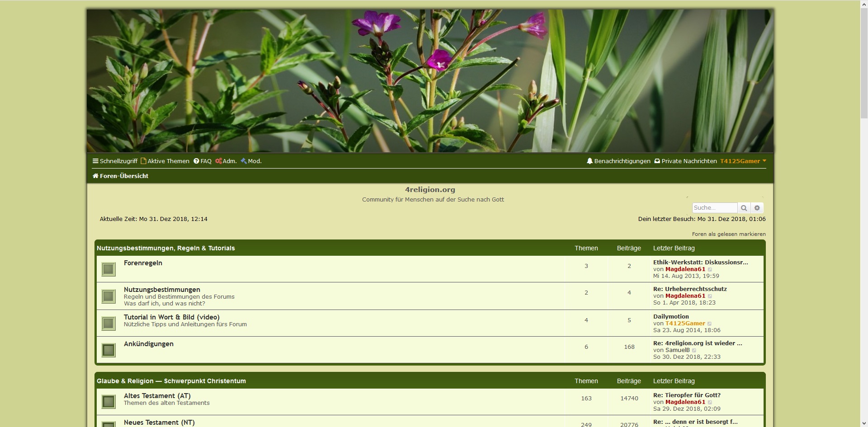Expand the Schnellzugriff quick-access menu

pos(115,161)
